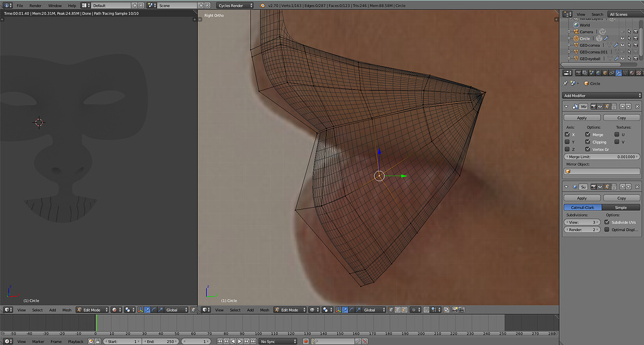Open the File menu
Screen dimensions: 644x345
19,5
